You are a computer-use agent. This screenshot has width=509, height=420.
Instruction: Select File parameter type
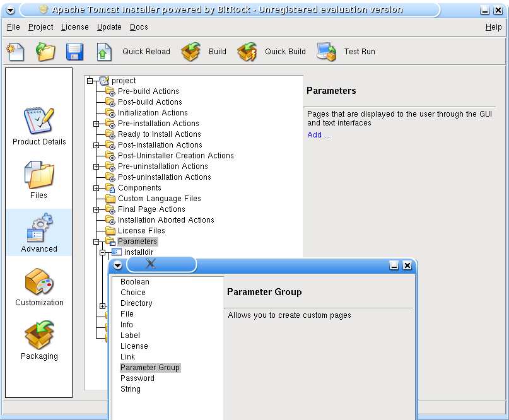pos(127,314)
